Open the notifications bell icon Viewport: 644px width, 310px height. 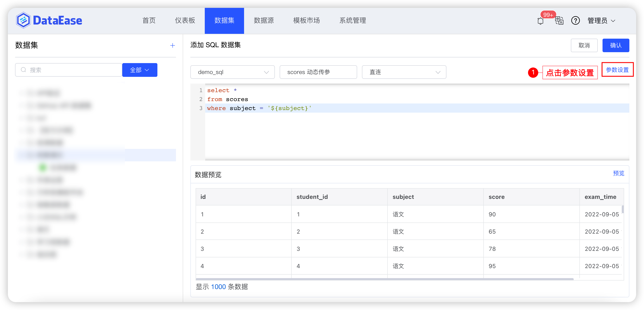point(540,21)
